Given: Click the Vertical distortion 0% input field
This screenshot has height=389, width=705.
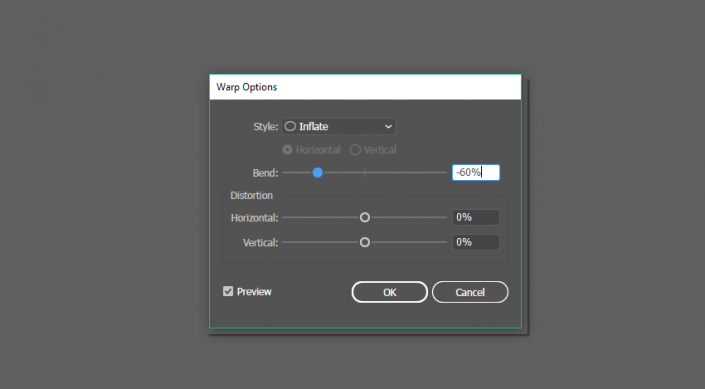Looking at the screenshot, I should pyautogui.click(x=476, y=242).
